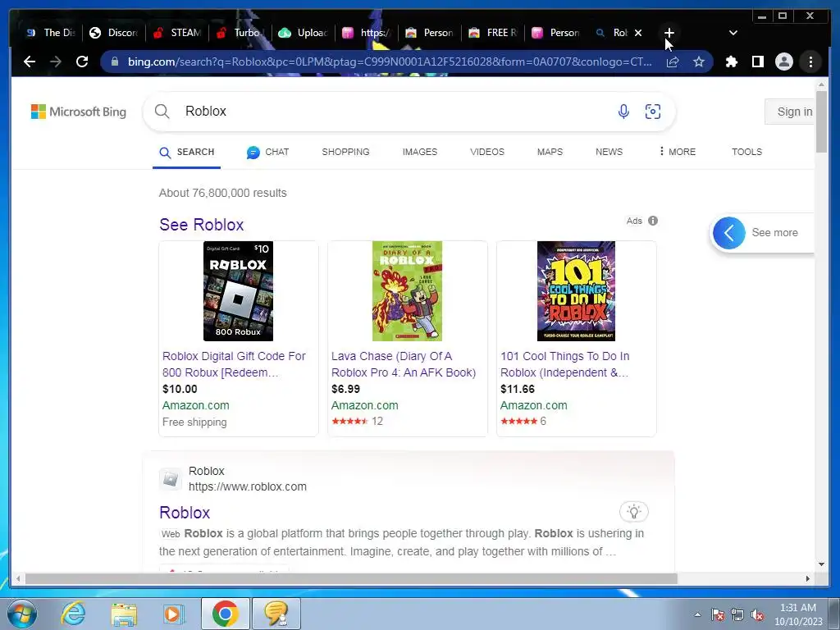Click the browser forward arrow
This screenshot has height=630, width=840.
[x=56, y=62]
